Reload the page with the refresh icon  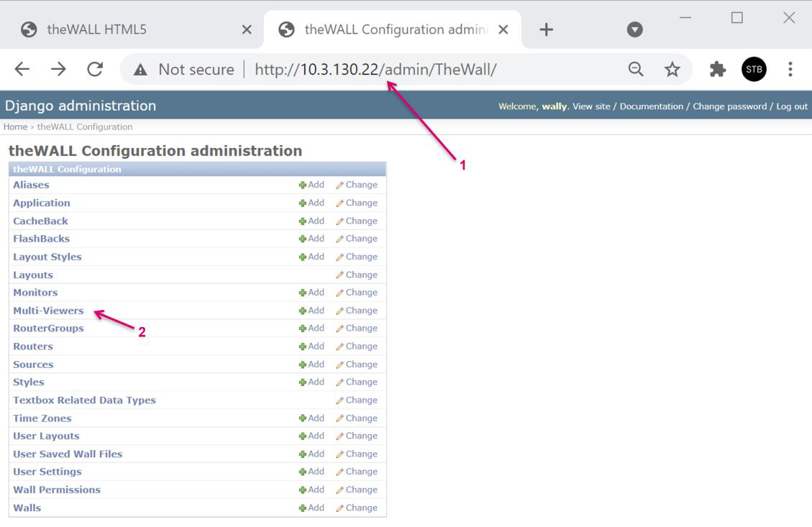click(x=94, y=69)
